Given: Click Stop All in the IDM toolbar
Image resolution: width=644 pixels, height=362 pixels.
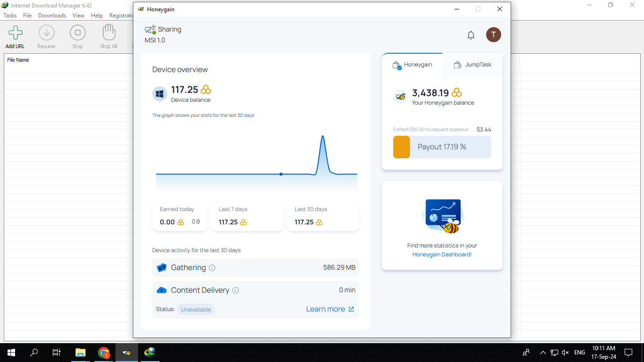Looking at the screenshot, I should point(108,37).
